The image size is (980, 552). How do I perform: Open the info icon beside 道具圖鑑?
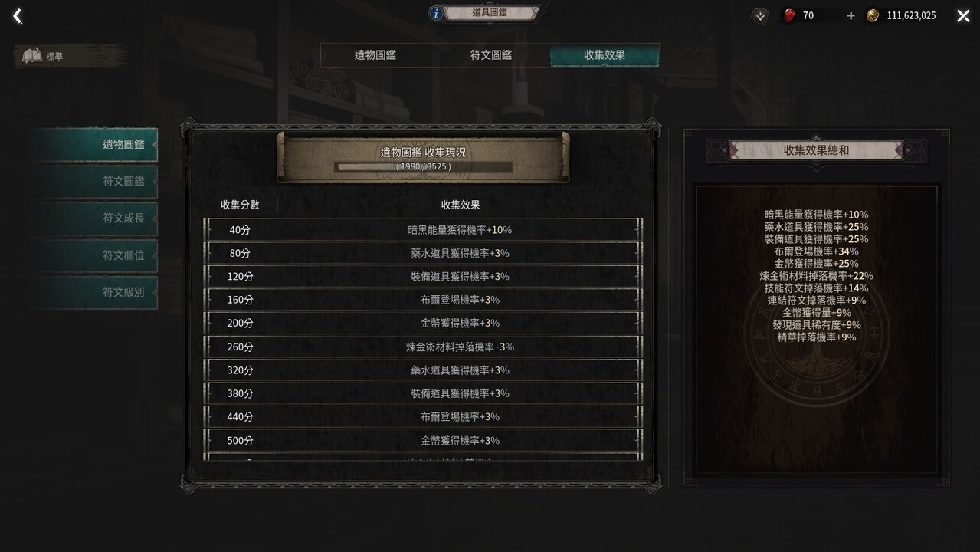(436, 13)
